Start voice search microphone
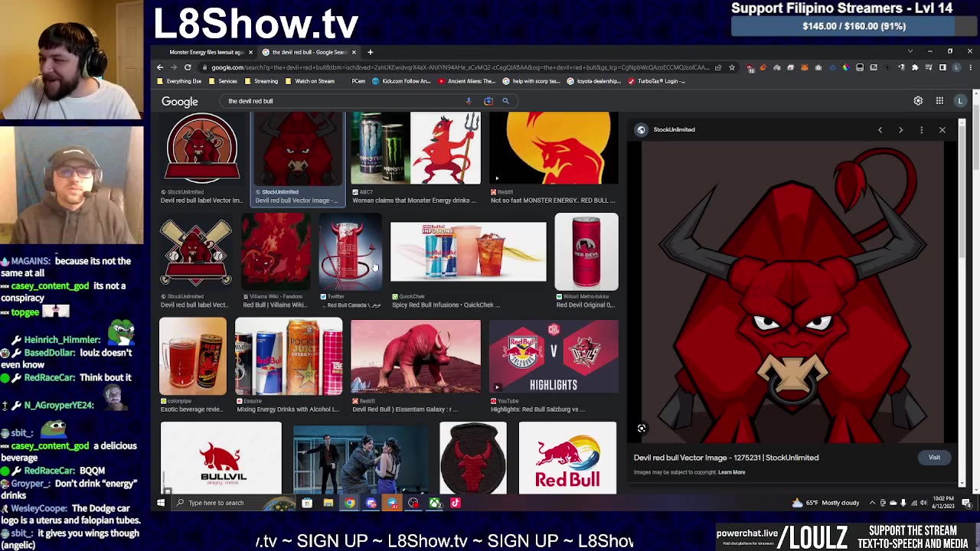Viewport: 980px width, 551px height. click(x=469, y=101)
